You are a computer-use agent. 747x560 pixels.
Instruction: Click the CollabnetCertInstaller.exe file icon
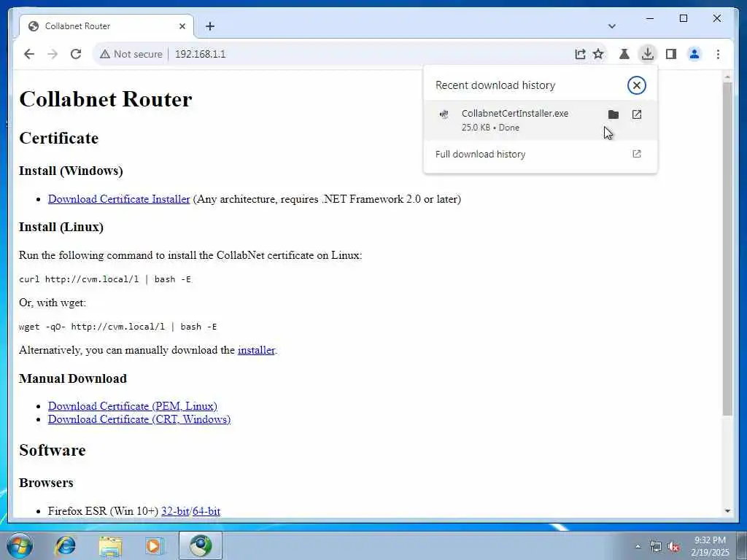click(x=444, y=114)
